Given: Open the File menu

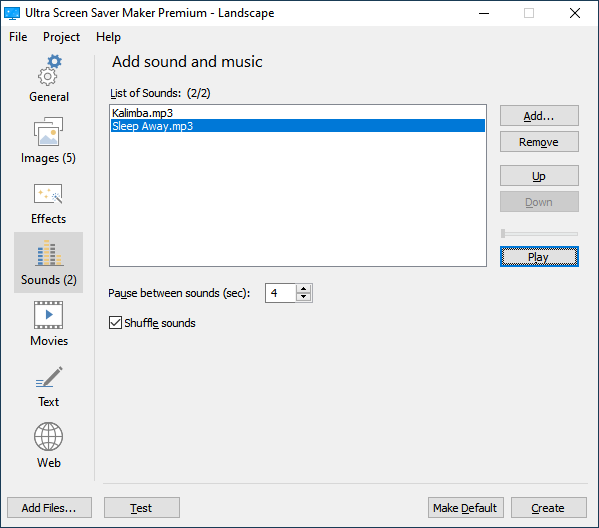Looking at the screenshot, I should (x=18, y=37).
